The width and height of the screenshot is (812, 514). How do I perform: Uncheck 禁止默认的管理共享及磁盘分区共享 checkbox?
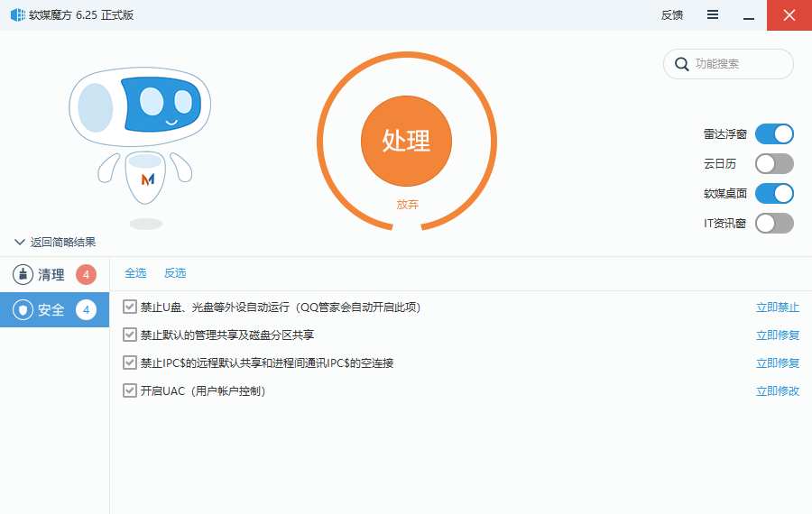(129, 335)
